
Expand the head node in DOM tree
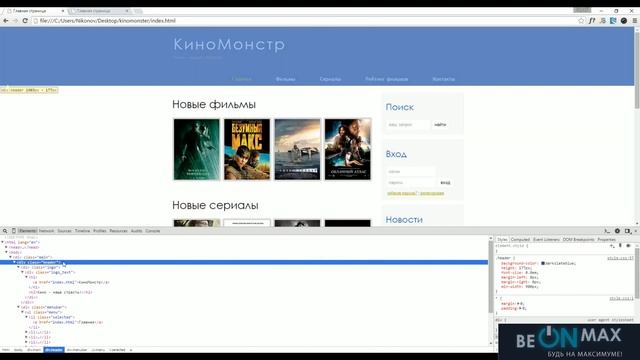click(6, 247)
